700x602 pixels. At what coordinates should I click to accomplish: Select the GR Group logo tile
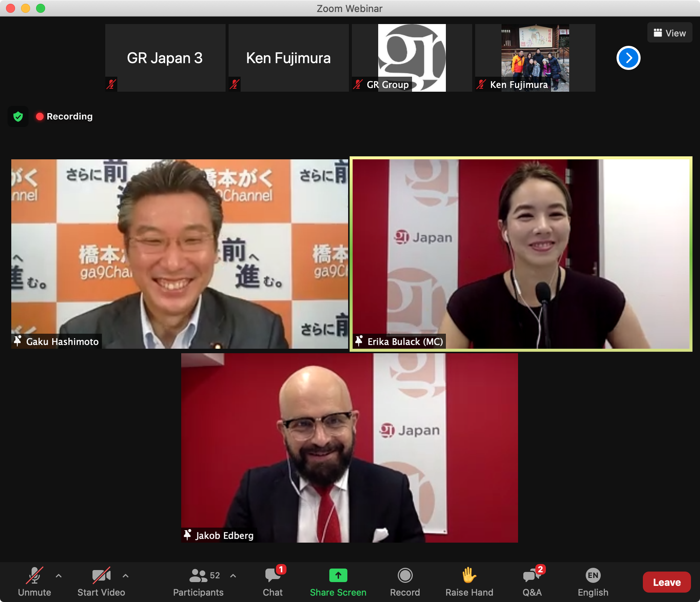pos(412,58)
